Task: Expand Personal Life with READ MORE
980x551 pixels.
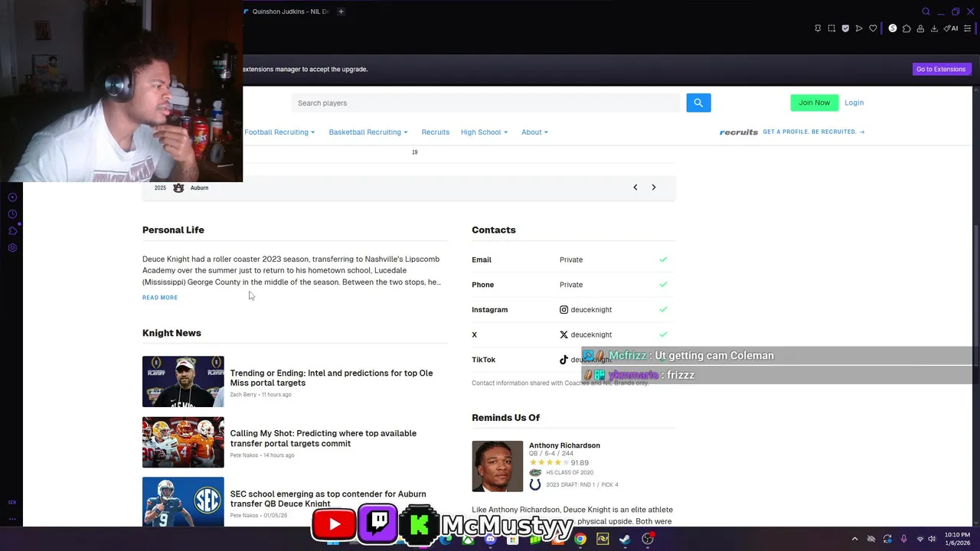Action: [x=160, y=298]
